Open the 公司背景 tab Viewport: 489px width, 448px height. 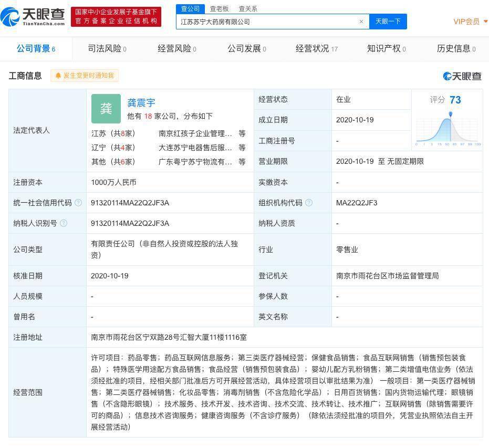tap(36, 49)
